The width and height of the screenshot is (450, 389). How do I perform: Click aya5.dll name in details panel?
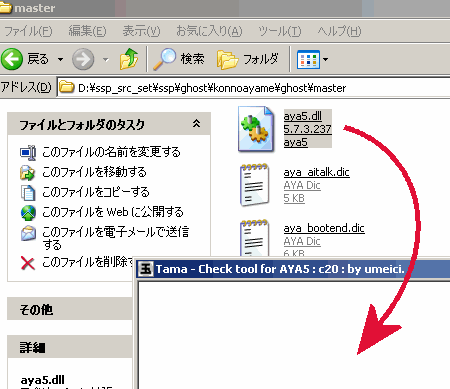[42, 380]
